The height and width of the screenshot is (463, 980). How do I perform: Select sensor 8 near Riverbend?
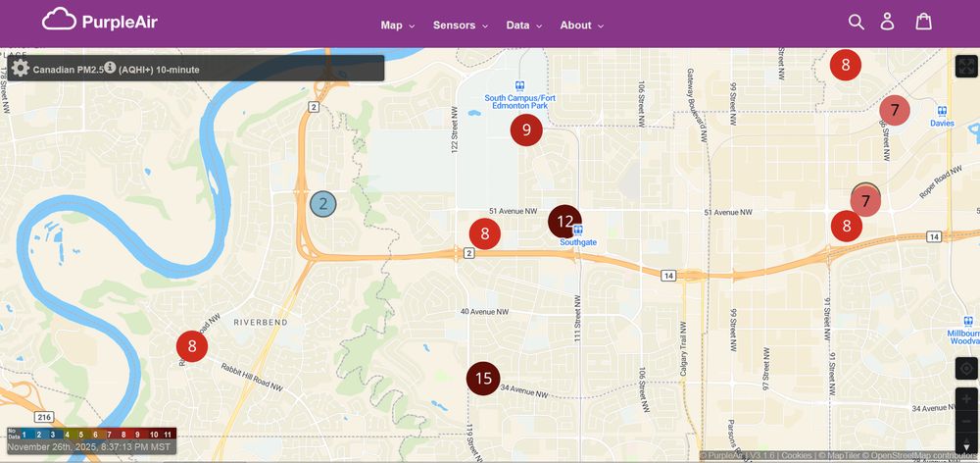pyautogui.click(x=192, y=346)
